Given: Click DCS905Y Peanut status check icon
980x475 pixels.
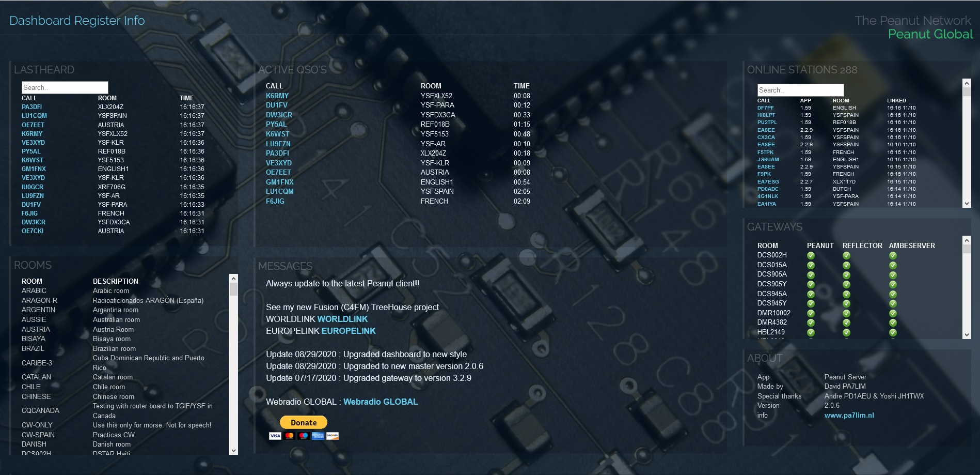Looking at the screenshot, I should click(811, 284).
